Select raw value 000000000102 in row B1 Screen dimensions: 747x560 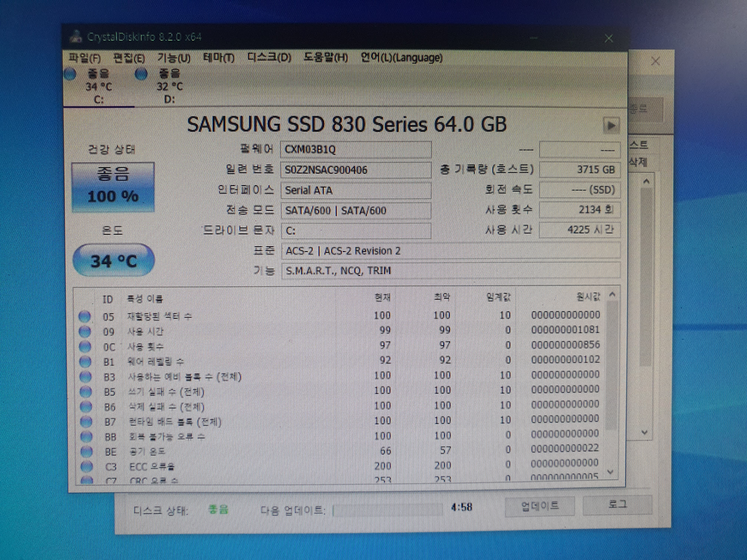coord(565,359)
